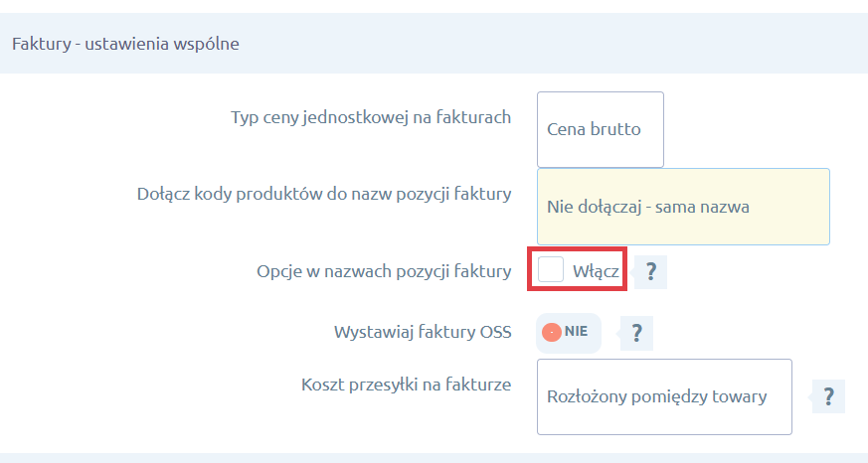
Task: Open the Rozłożony pomiędzy towary dropdown
Action: tap(664, 396)
